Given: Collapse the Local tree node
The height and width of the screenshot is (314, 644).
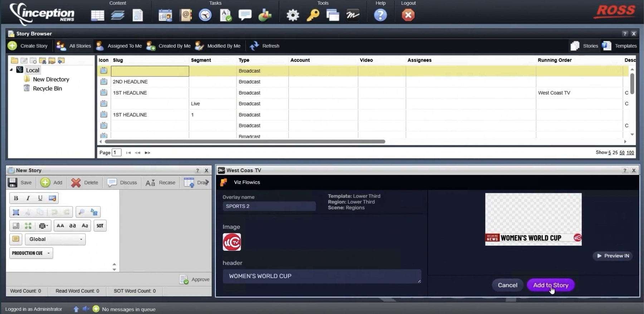Looking at the screenshot, I should tap(11, 70).
